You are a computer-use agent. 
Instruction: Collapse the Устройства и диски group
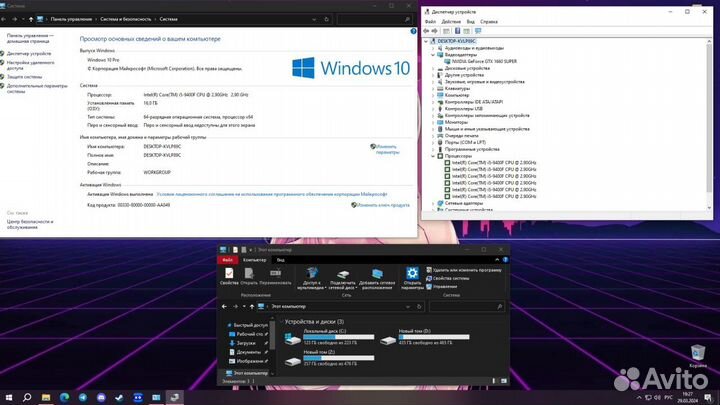pyautogui.click(x=281, y=321)
